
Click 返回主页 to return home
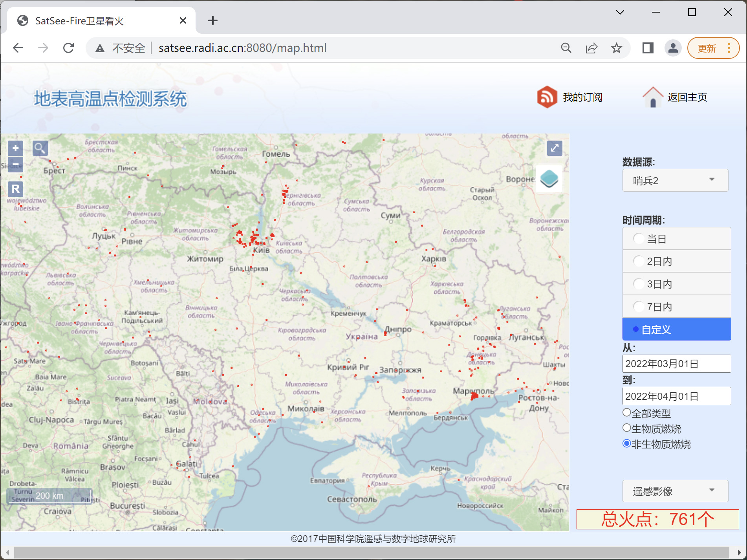click(687, 97)
